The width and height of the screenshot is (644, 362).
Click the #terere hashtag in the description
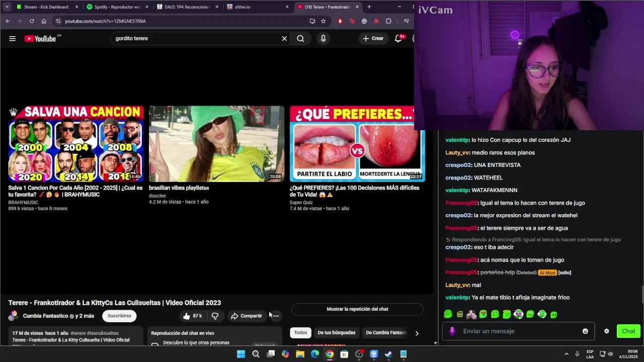click(x=78, y=333)
